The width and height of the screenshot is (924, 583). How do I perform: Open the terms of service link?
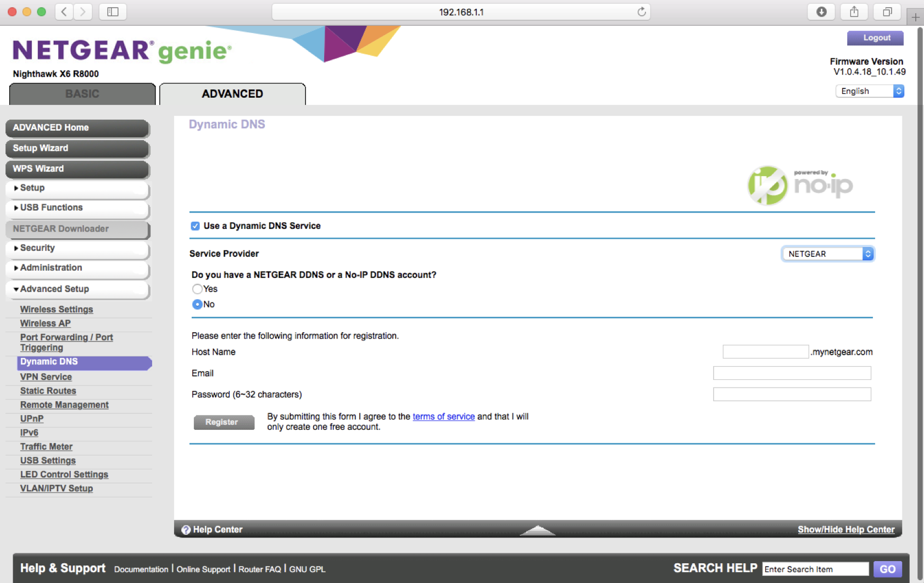(444, 417)
